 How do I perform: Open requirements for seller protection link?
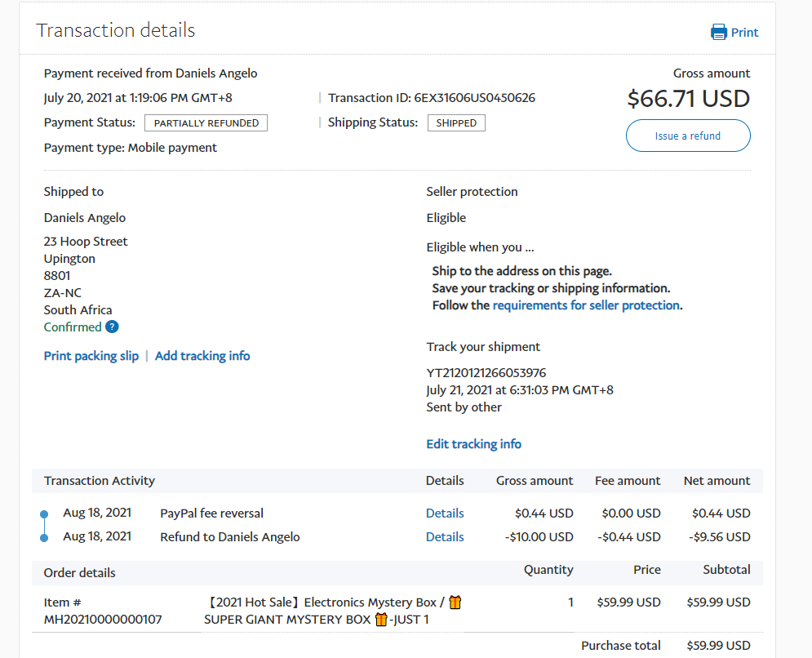click(x=586, y=305)
